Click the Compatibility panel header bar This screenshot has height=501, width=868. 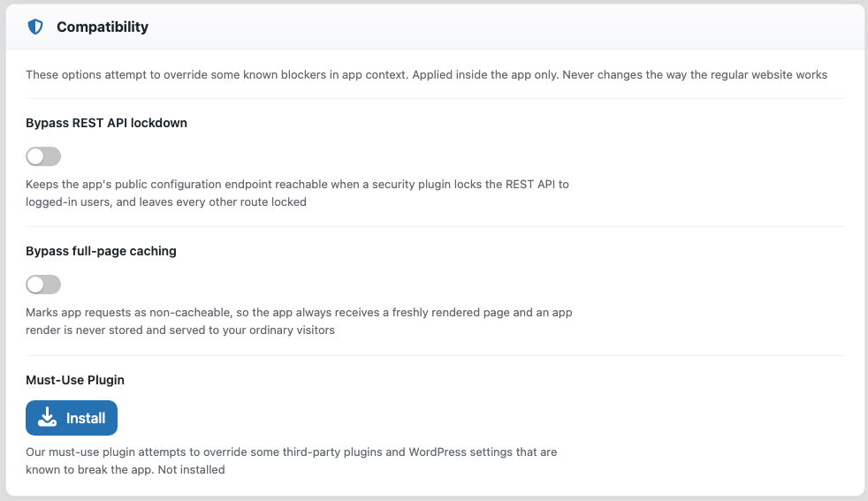click(435, 27)
